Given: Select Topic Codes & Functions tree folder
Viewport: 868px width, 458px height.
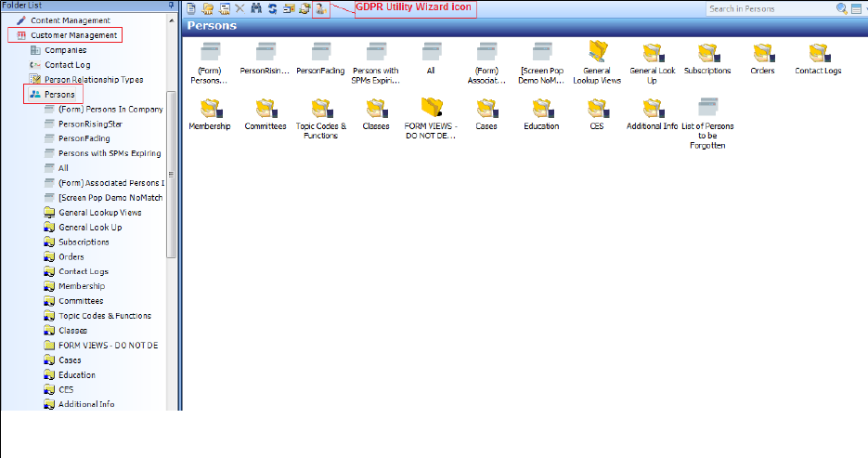Looking at the screenshot, I should pos(105,316).
